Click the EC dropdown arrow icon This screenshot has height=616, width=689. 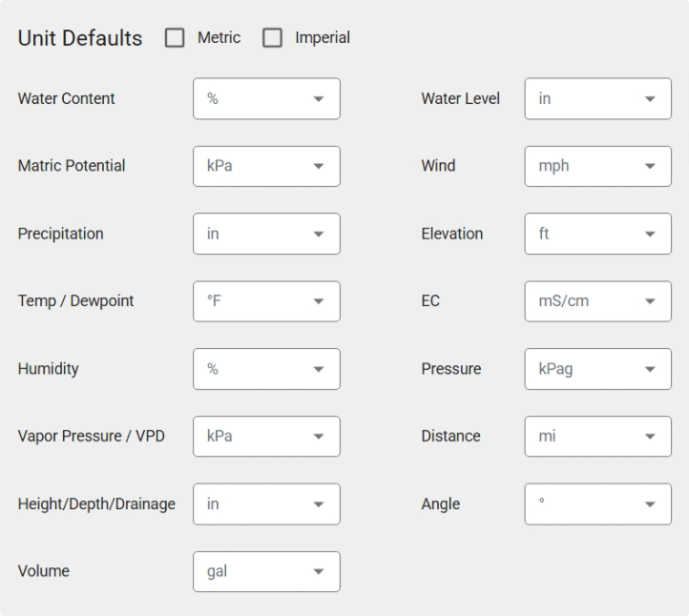click(x=651, y=302)
